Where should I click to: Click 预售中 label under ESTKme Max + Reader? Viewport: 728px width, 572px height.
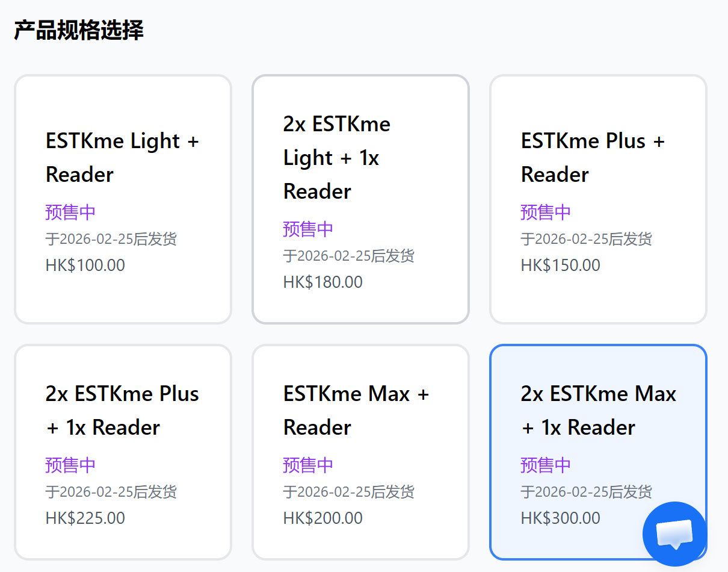(x=308, y=465)
